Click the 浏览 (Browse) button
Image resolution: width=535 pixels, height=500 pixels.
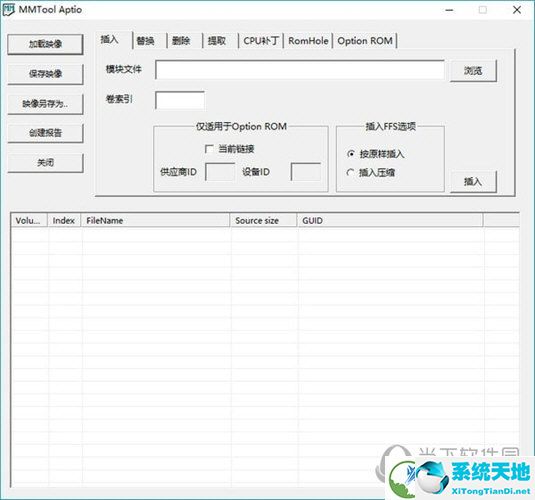pyautogui.click(x=473, y=71)
